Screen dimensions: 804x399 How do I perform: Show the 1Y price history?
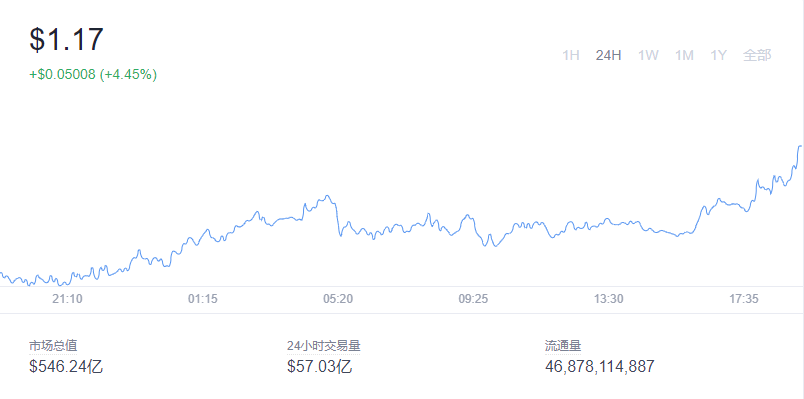tap(718, 55)
